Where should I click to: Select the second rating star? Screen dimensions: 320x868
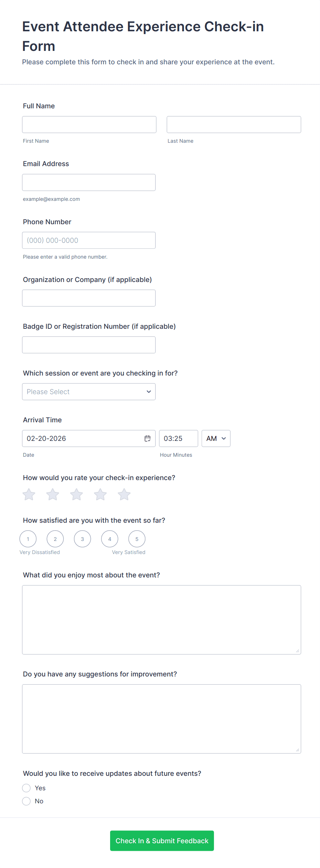53,495
